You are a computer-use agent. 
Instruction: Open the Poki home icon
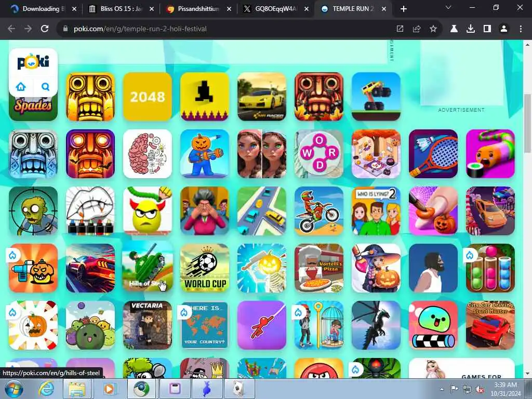point(21,87)
